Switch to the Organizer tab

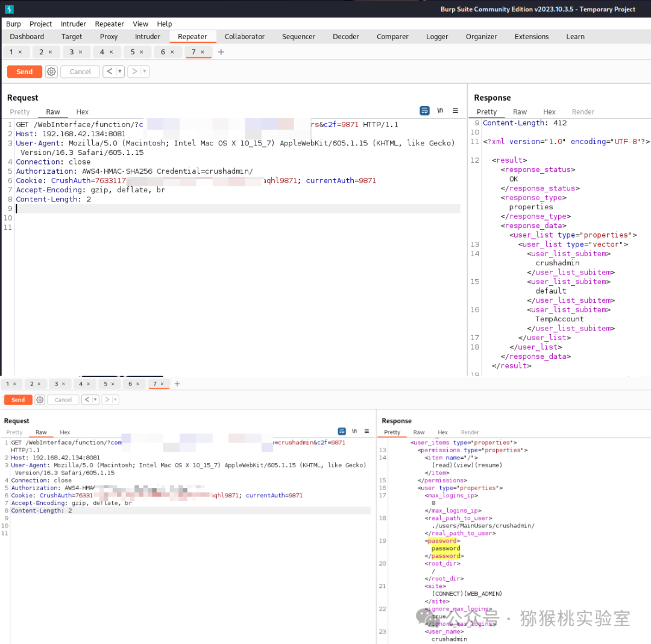[x=481, y=37]
